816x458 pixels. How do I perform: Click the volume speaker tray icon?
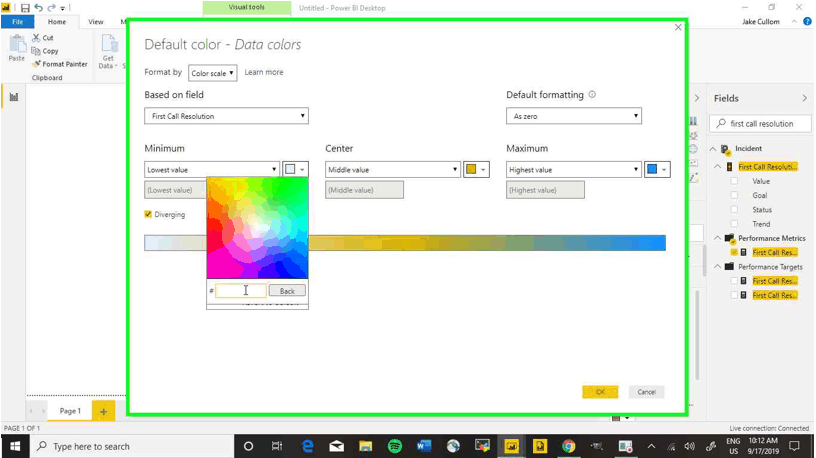(690, 446)
